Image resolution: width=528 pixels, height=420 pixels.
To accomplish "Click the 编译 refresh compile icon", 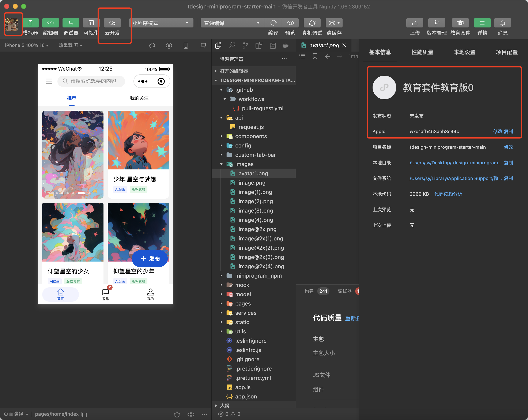I will click(273, 23).
